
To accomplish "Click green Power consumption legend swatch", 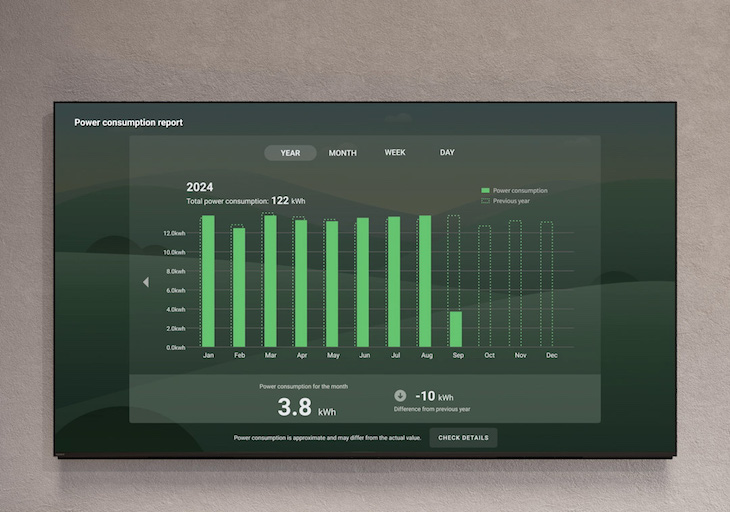I will point(485,190).
